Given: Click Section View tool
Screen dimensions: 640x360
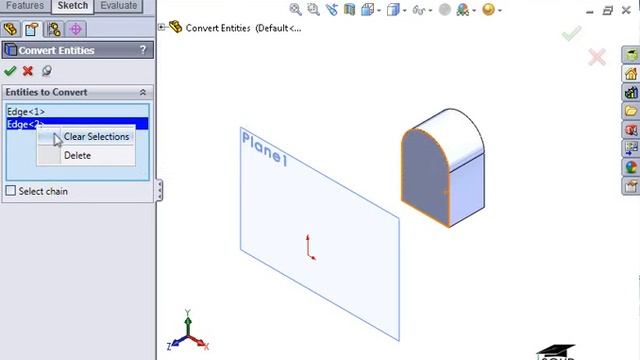Looking at the screenshot, I should coord(349,9).
